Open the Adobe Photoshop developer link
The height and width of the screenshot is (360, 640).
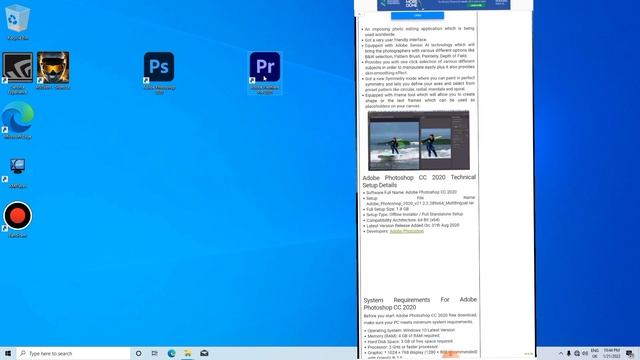[x=407, y=231]
